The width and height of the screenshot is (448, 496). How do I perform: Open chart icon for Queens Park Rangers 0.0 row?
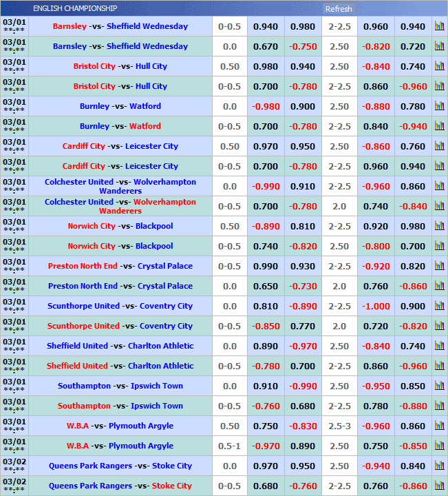pos(439,466)
